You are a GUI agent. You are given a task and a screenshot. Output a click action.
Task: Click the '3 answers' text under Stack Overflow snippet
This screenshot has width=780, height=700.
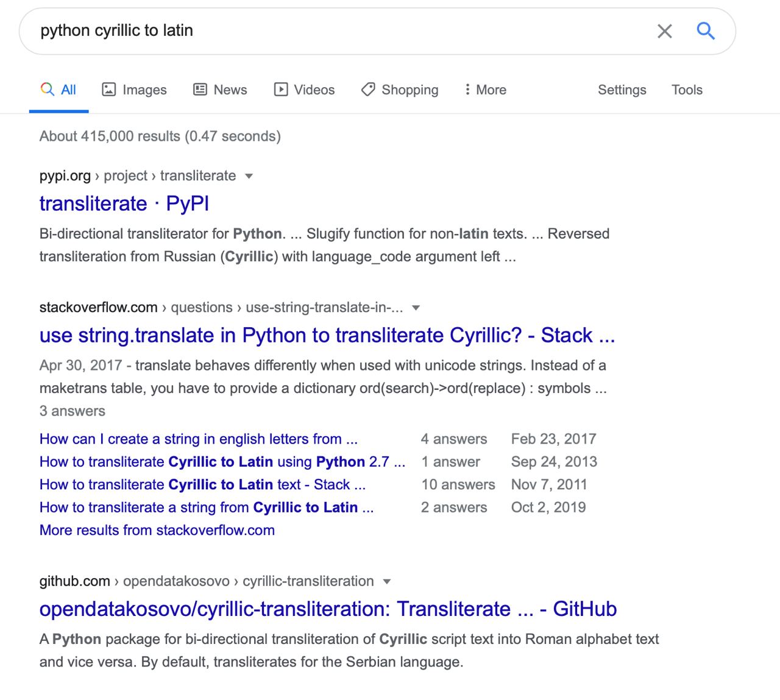pos(73,411)
